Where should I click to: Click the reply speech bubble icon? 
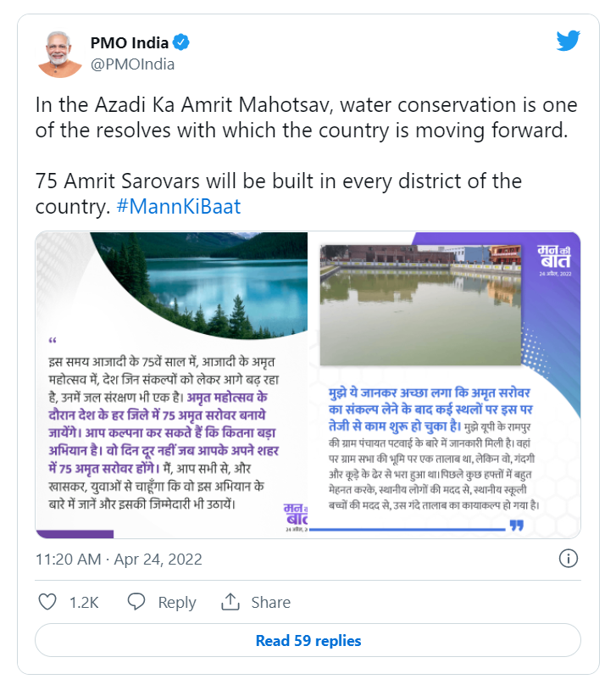(136, 602)
